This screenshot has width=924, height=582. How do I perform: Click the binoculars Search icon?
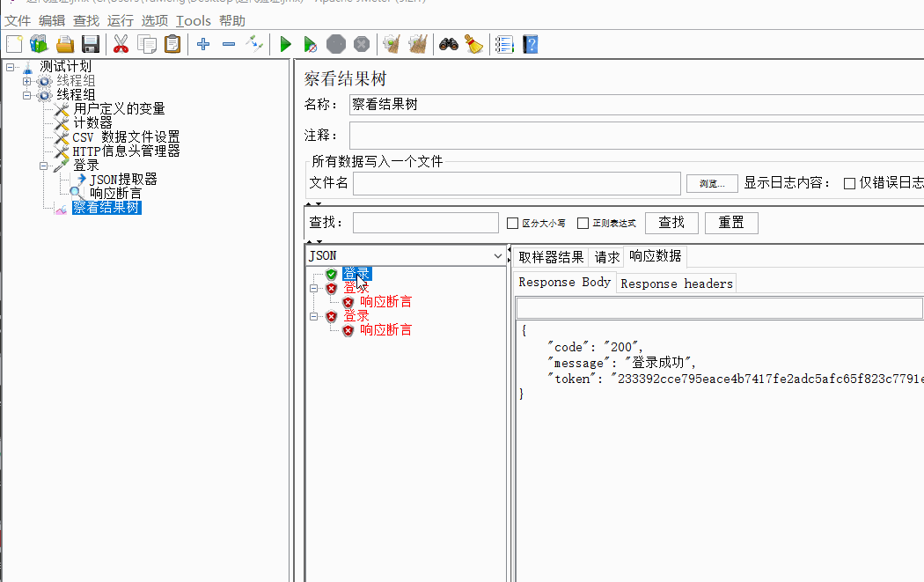[449, 44]
